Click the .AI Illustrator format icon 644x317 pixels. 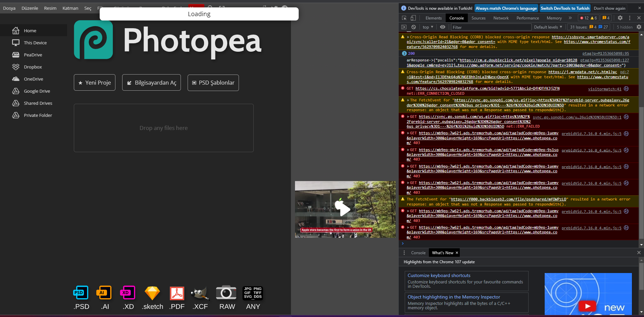pos(104,293)
